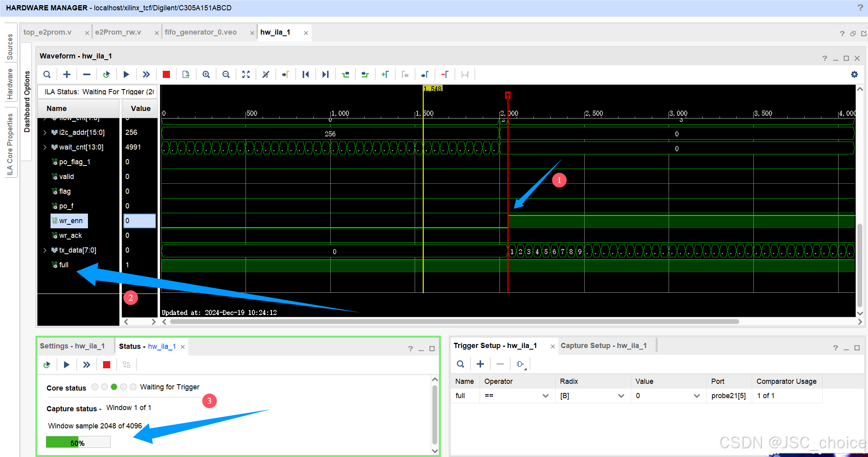Go to first sample icon
This screenshot has width=868, height=457.
[x=306, y=74]
